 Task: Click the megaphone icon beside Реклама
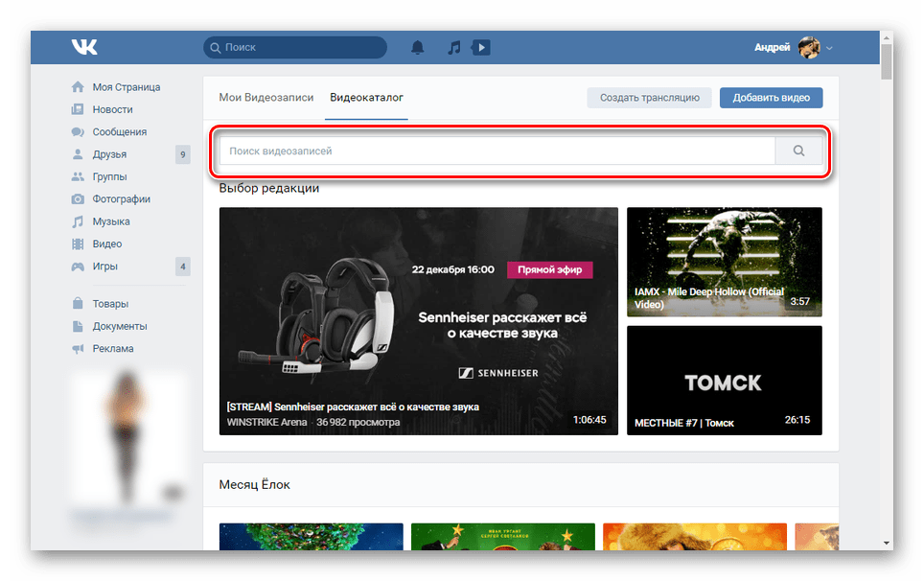pos(78,348)
